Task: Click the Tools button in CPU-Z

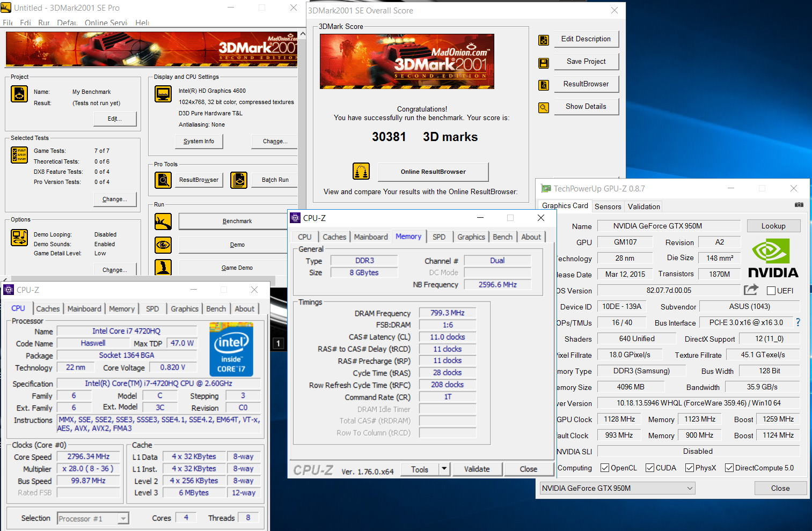Action: coord(420,469)
